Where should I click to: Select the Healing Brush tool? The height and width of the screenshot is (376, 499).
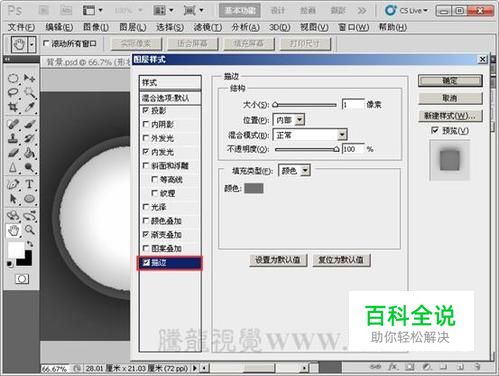tap(13, 124)
